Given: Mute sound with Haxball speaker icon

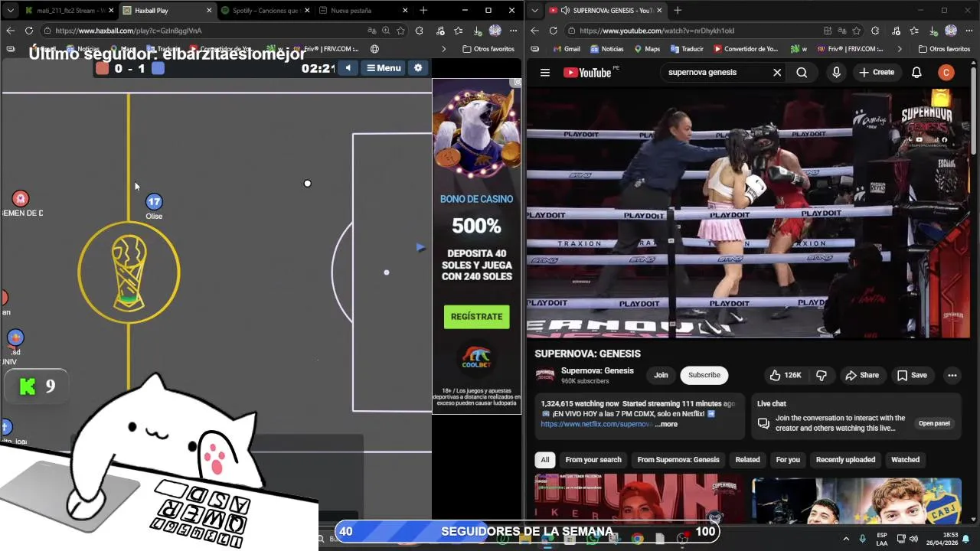Looking at the screenshot, I should [x=348, y=67].
